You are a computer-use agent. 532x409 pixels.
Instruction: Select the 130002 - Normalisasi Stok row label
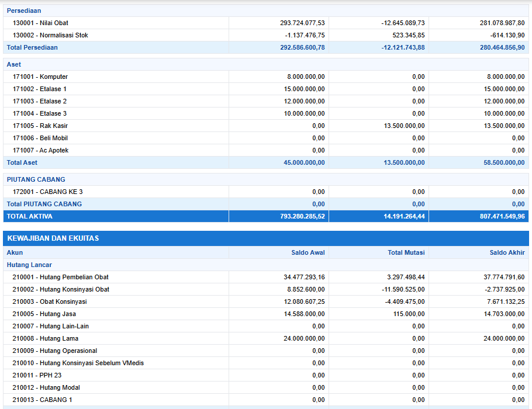pyautogui.click(x=50, y=35)
